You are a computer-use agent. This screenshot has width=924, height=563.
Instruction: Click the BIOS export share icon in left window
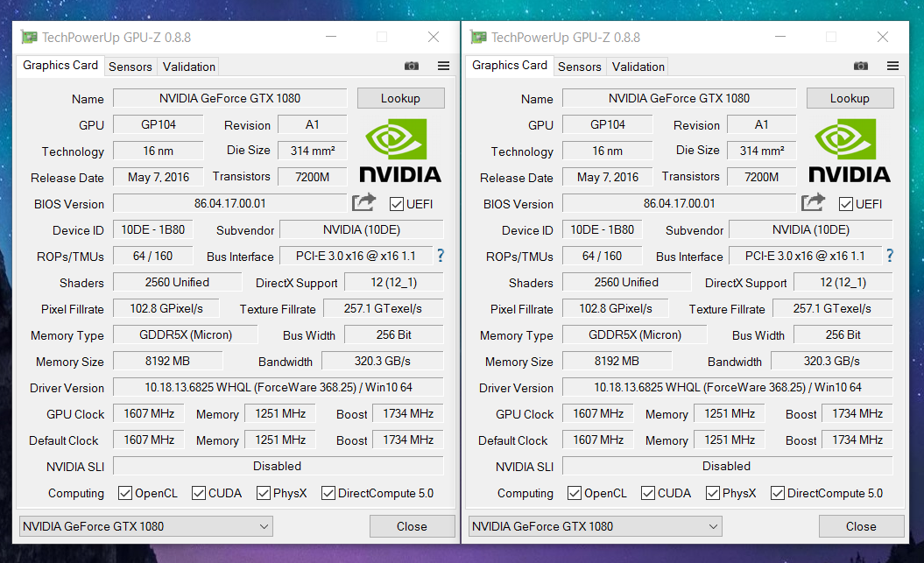click(363, 202)
